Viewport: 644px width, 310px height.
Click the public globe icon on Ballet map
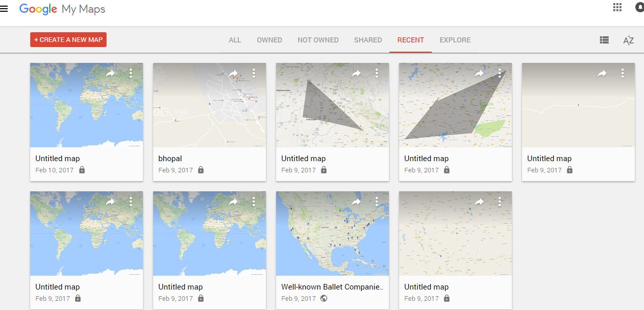point(324,298)
